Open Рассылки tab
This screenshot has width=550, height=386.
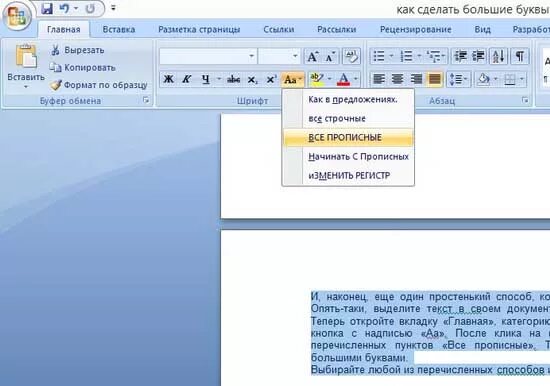coord(336,29)
